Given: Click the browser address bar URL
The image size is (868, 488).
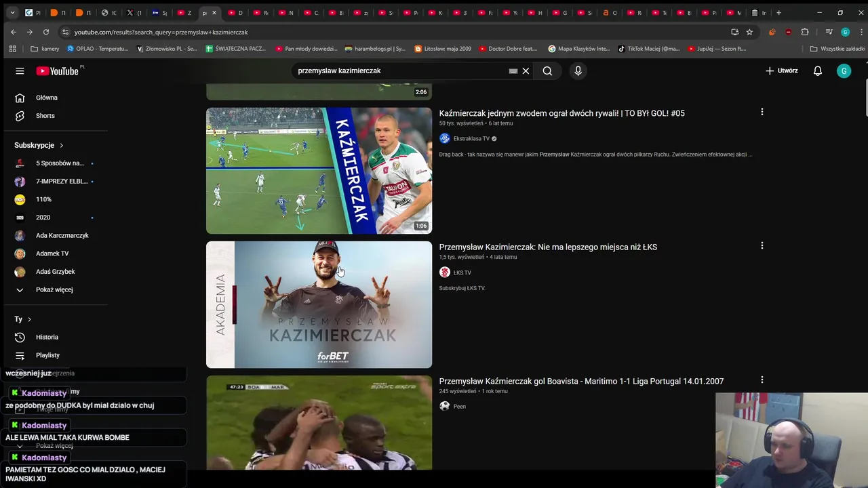Looking at the screenshot, I should (x=161, y=32).
